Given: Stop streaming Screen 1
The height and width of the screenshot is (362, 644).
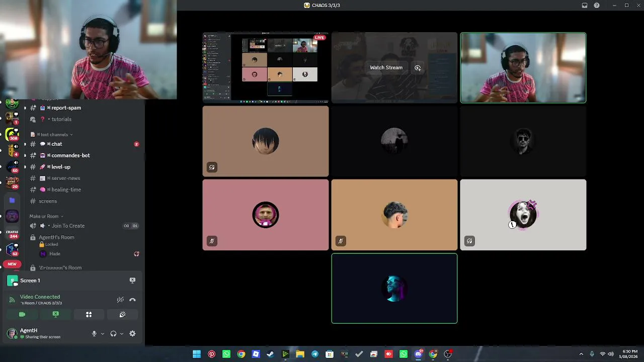Looking at the screenshot, I should [x=132, y=280].
